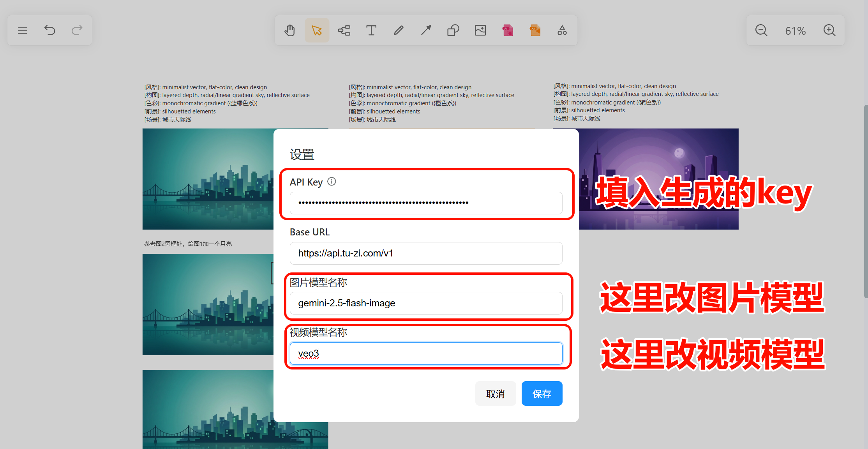The image size is (868, 449).
Task: Select the 紫色系 prompt text block
Action: pos(636,102)
